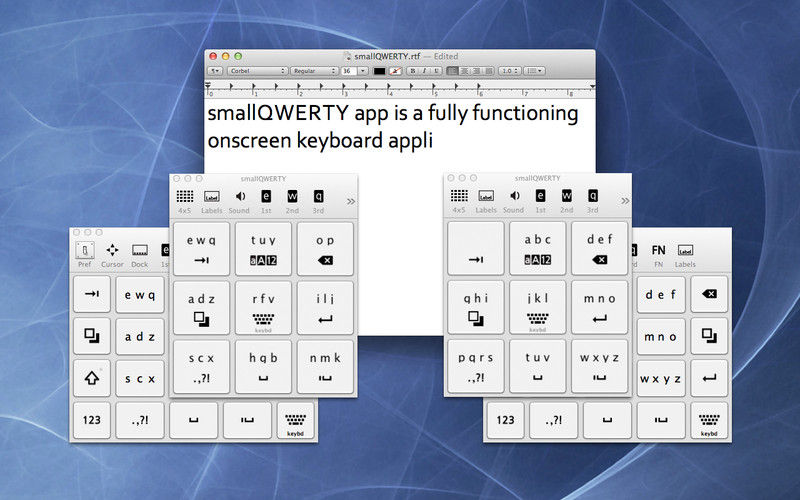Toggle the Sound icon in the alphabetical abc keyboard window
800x500 pixels.
514,196
